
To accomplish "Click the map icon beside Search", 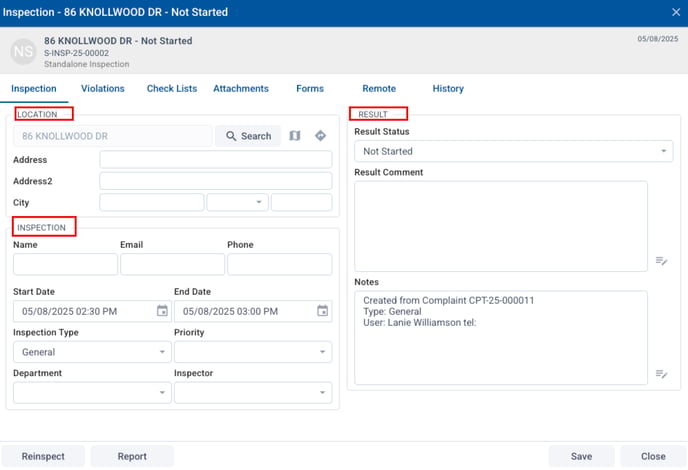I will click(x=295, y=136).
